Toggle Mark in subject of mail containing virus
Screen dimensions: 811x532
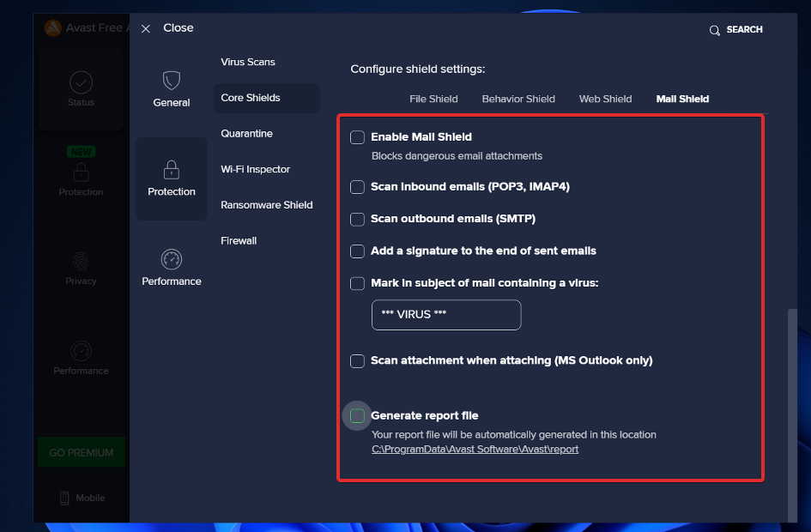tap(357, 283)
